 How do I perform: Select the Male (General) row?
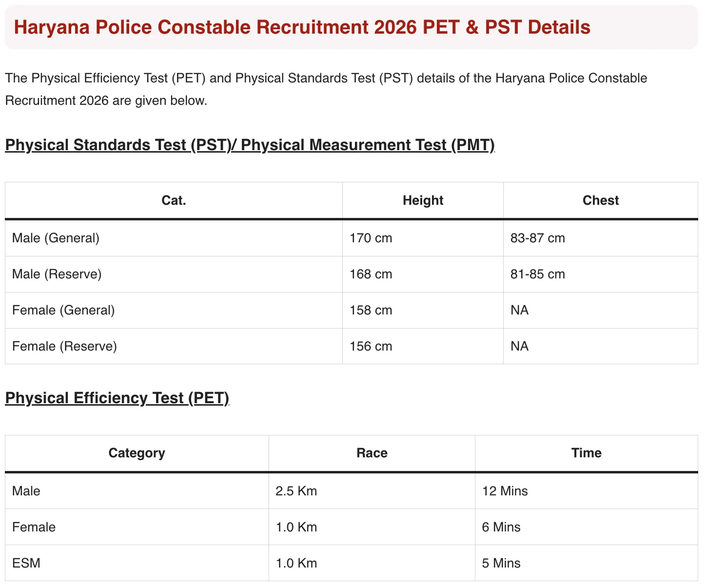55,238
